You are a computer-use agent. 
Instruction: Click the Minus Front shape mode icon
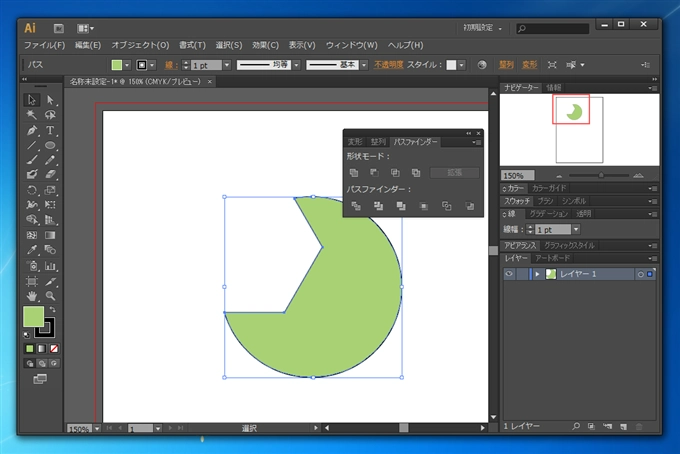pos(374,173)
